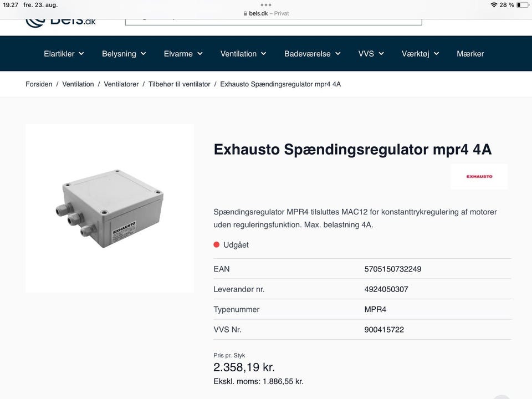Click the Typenummer row label
This screenshot has width=532, height=399.
[237, 309]
